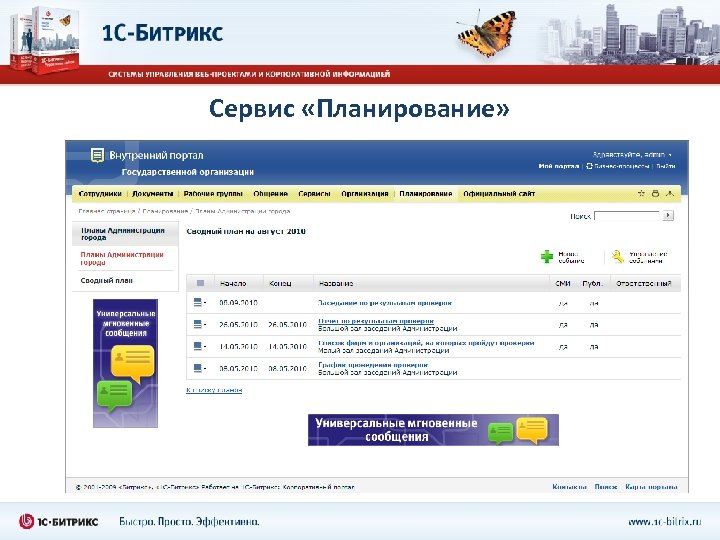
Task: Click the upward arrow icon right of the printer icon
Action: tap(670, 193)
